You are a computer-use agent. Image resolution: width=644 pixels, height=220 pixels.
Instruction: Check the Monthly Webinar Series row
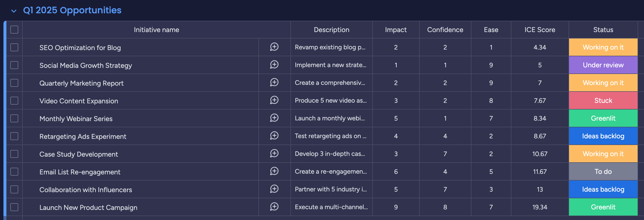(x=14, y=118)
